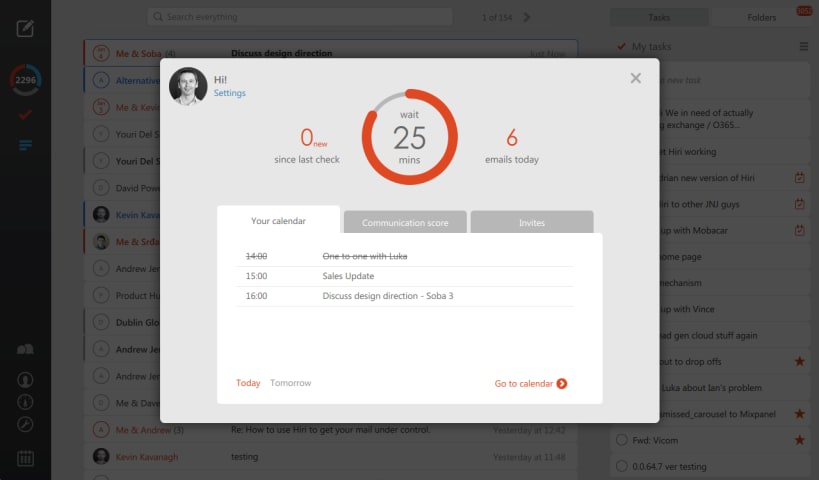Switch to the Communication score tab
The height and width of the screenshot is (480, 819).
point(405,223)
